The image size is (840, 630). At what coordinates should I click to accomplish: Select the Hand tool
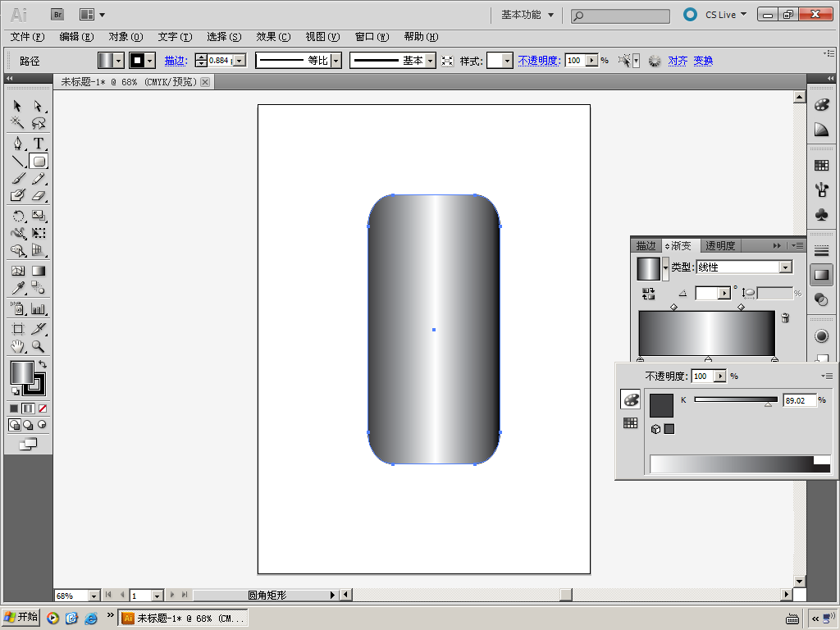tap(17, 347)
